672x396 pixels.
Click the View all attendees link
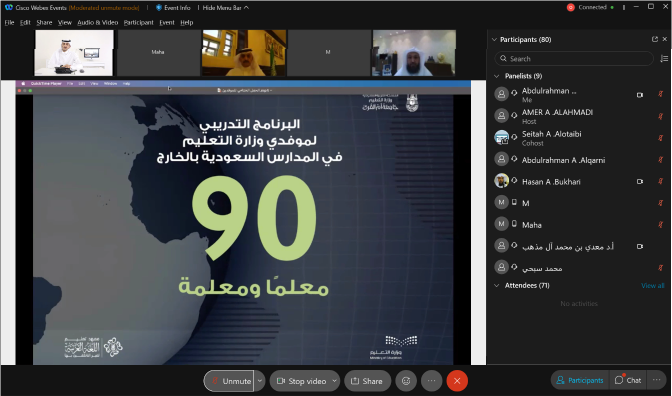(653, 285)
